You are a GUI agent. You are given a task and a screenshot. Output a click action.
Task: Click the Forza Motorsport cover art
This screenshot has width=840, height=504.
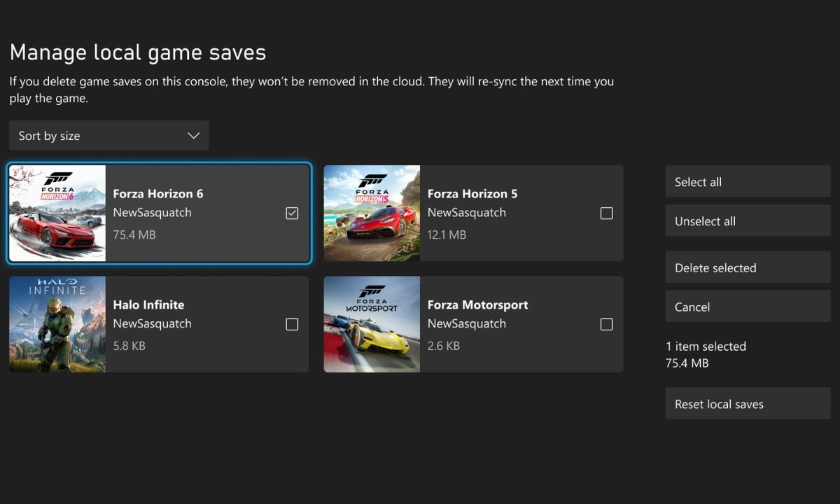pos(372,324)
